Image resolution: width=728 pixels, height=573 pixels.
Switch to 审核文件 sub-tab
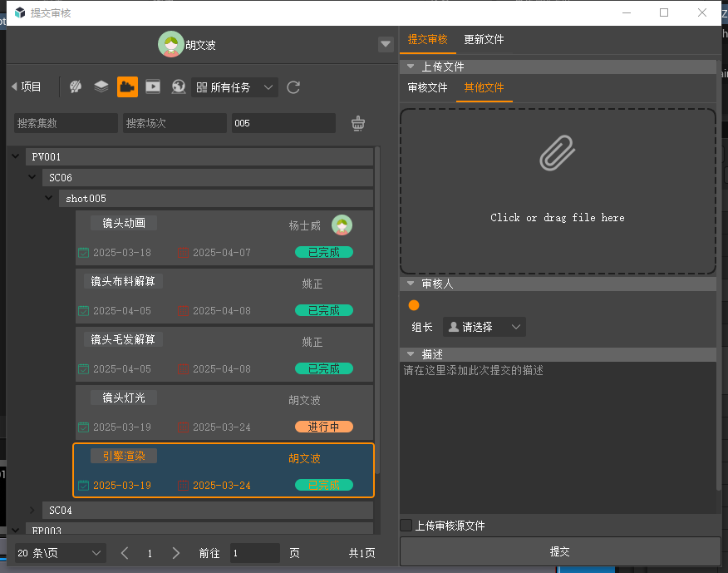point(428,87)
